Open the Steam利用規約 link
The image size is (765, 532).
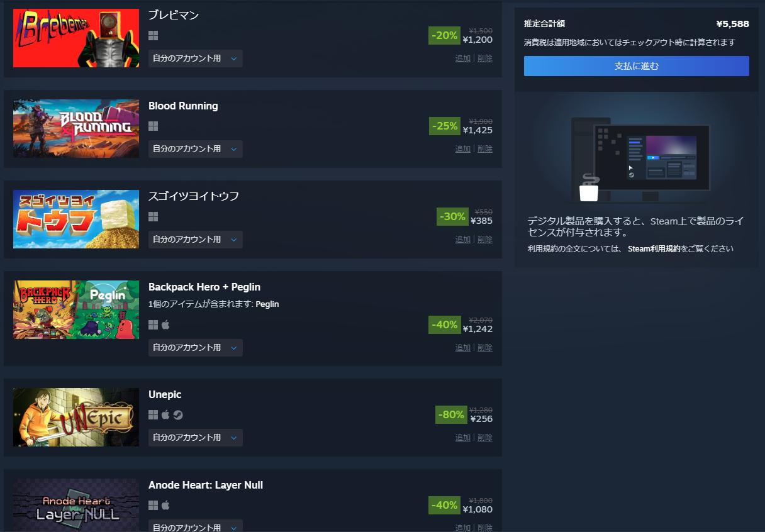coord(654,249)
